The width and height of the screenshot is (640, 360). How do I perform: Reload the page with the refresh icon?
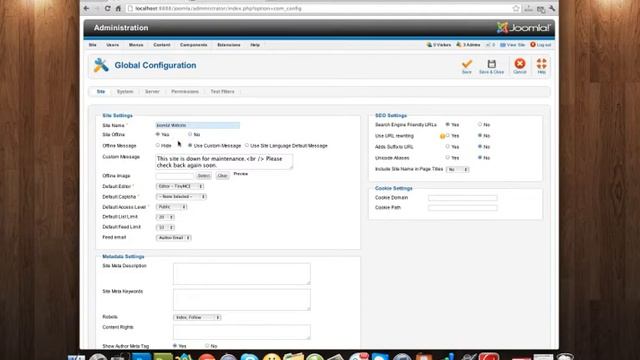click(107, 8)
